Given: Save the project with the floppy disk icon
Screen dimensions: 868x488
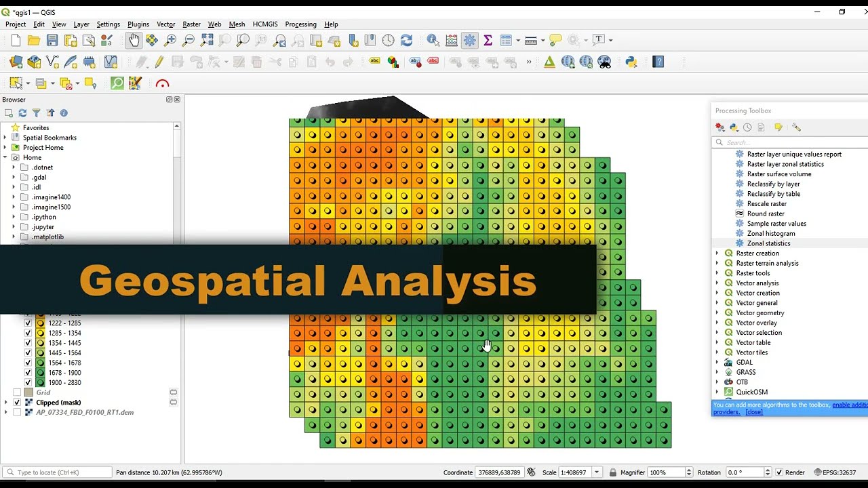Looking at the screenshot, I should pyautogui.click(x=52, y=41).
